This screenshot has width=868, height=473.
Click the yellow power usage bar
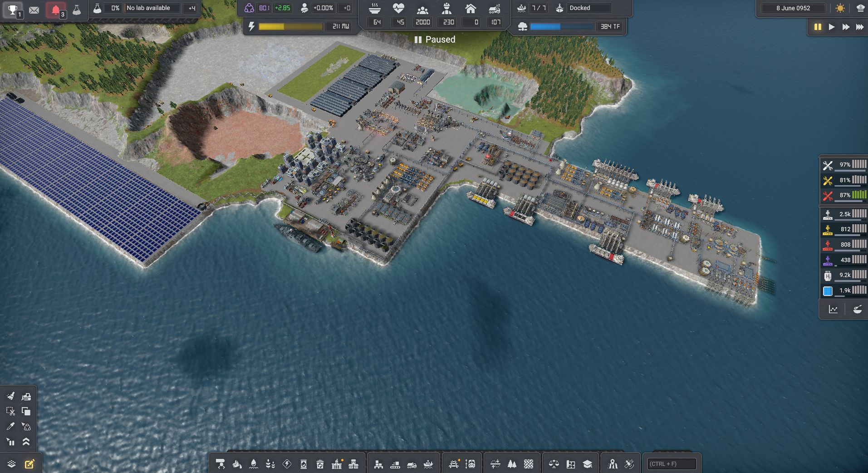click(x=290, y=27)
